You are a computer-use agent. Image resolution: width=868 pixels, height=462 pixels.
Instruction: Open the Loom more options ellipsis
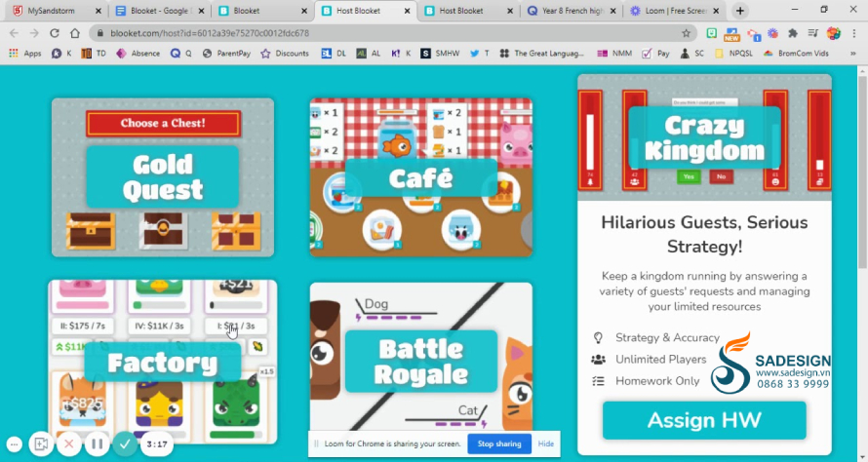point(15,443)
